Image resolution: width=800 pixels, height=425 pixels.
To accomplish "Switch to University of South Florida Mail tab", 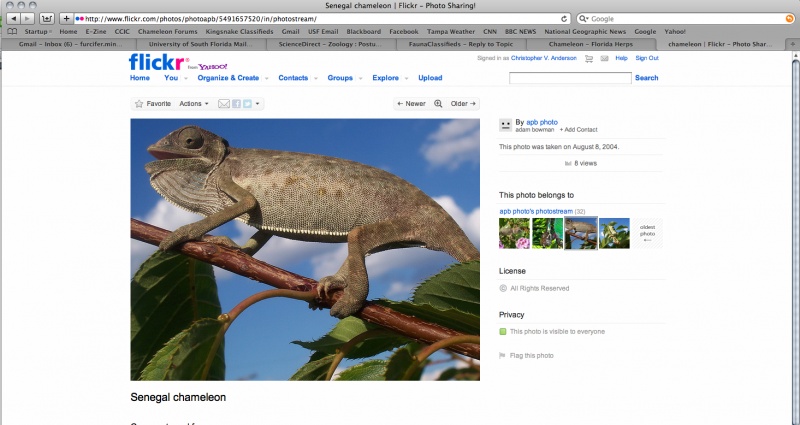I will pos(201,44).
